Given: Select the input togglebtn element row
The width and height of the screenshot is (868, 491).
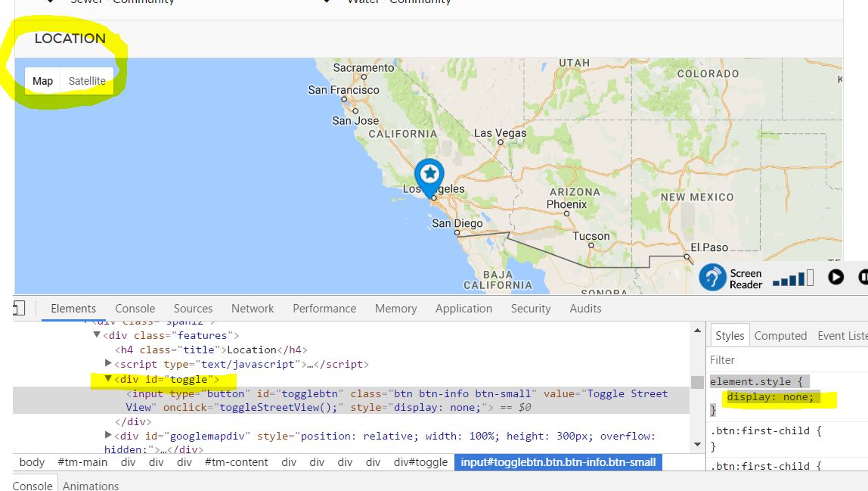Looking at the screenshot, I should coord(351,400).
